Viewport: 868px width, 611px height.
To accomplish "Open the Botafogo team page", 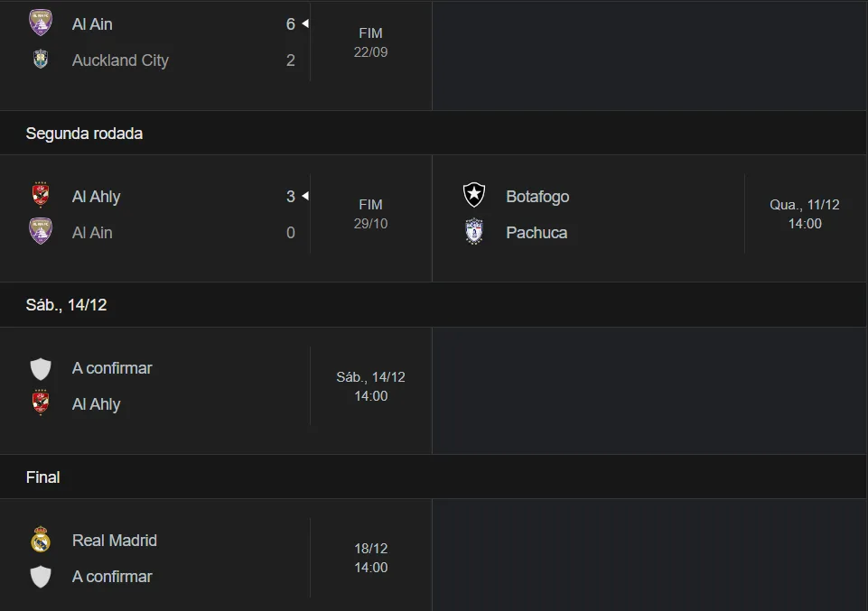I will click(x=538, y=196).
